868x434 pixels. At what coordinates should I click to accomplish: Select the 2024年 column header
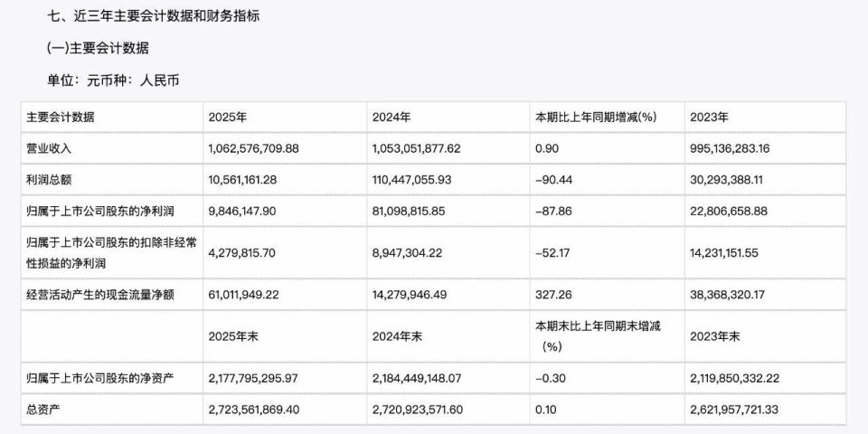(x=391, y=117)
